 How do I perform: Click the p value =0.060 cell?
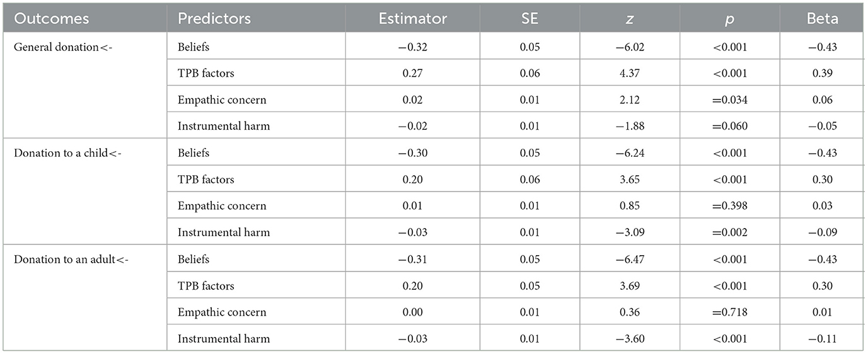729,126
